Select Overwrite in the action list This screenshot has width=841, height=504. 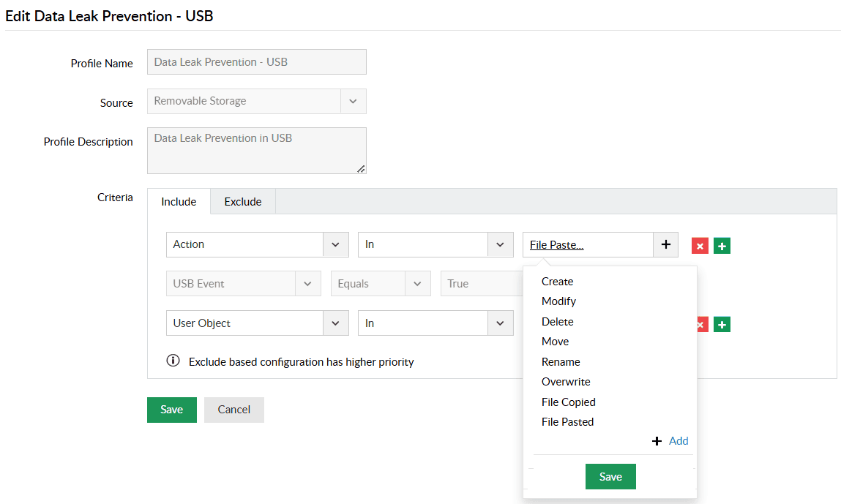point(566,382)
